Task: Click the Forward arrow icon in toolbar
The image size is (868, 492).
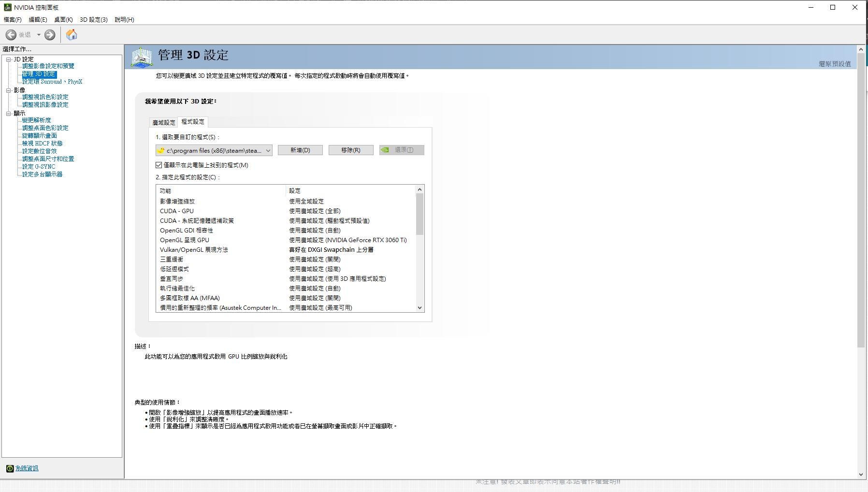Action: tap(50, 35)
